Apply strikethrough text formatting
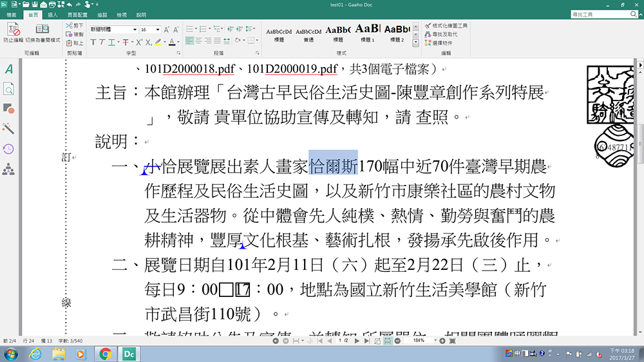This screenshot has width=644, height=362. pos(126,43)
